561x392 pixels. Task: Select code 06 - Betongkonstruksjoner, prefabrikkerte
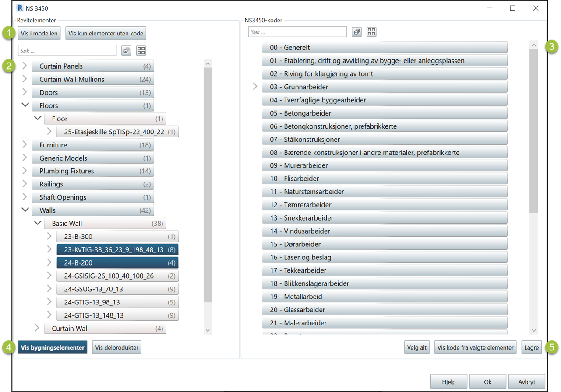click(x=385, y=126)
